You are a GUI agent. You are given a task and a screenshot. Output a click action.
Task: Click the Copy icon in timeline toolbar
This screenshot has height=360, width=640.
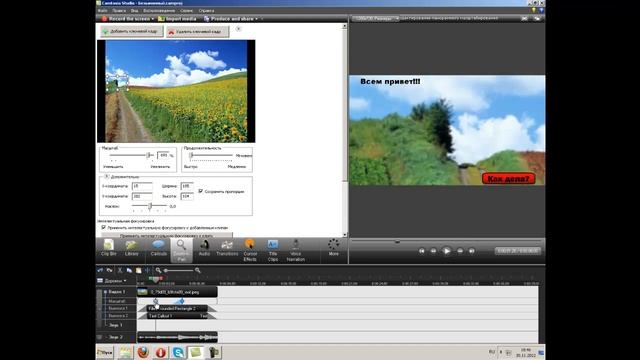(x=129, y=270)
